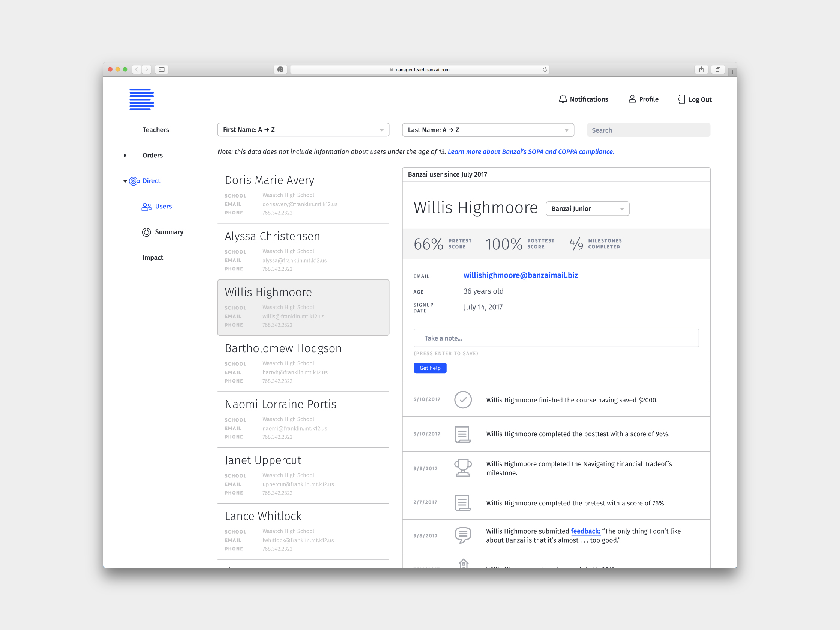The image size is (840, 630).
Task: Select Bartholomew Hodgson user card
Action: (x=303, y=363)
